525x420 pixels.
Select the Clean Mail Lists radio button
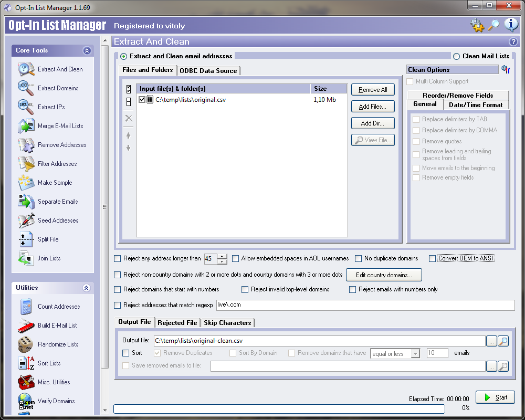(456, 56)
